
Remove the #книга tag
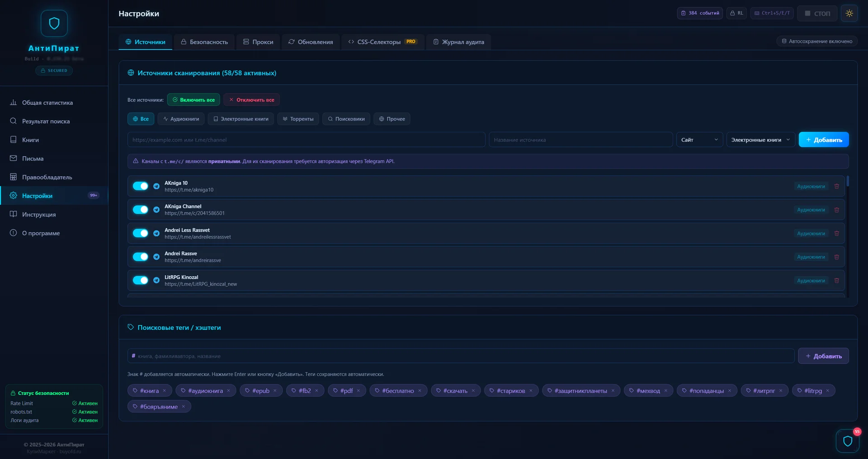tap(165, 391)
